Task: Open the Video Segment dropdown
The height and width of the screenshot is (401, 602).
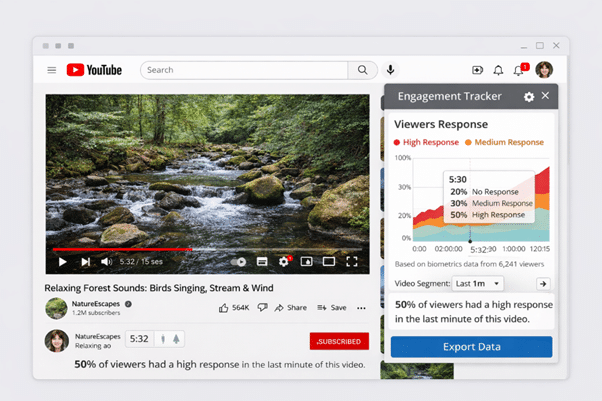Action: click(x=478, y=284)
